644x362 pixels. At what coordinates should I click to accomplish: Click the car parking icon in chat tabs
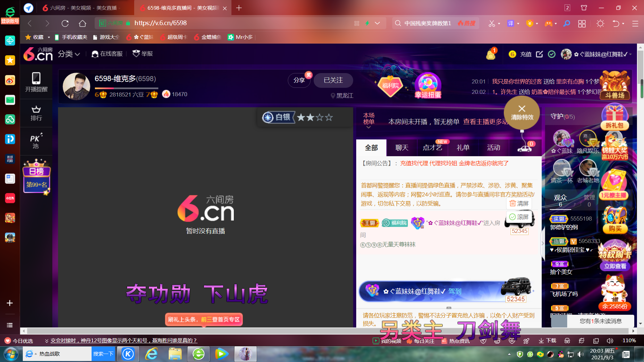point(525,148)
